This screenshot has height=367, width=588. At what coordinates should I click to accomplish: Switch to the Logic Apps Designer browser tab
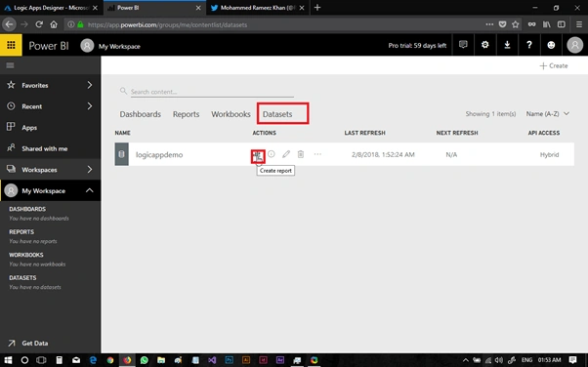tap(51, 8)
